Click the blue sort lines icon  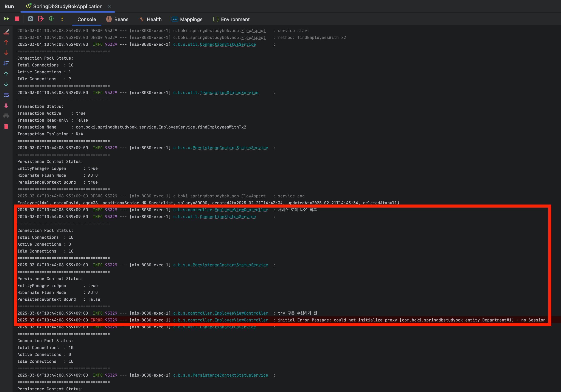(x=6, y=63)
